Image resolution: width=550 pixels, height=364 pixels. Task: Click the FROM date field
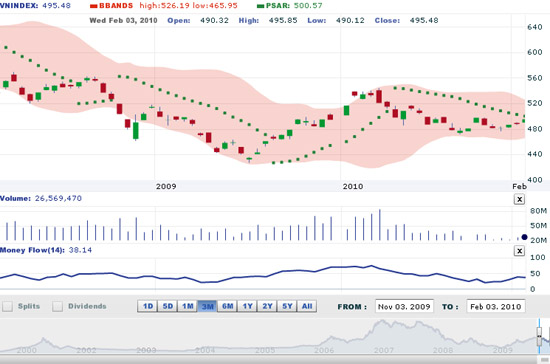point(404,306)
